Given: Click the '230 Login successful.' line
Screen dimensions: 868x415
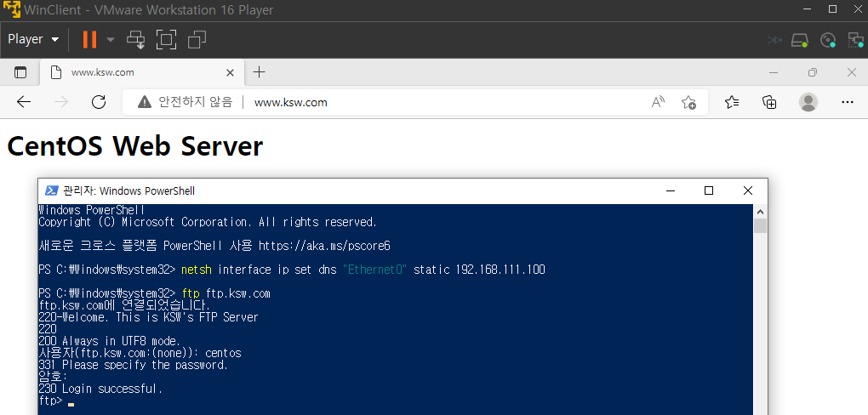Looking at the screenshot, I should tap(100, 389).
